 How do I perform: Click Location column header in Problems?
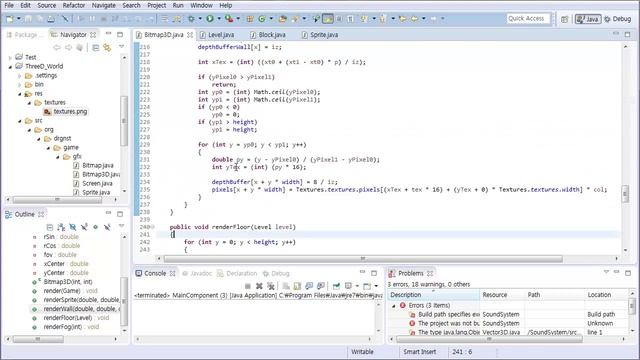[606, 295]
